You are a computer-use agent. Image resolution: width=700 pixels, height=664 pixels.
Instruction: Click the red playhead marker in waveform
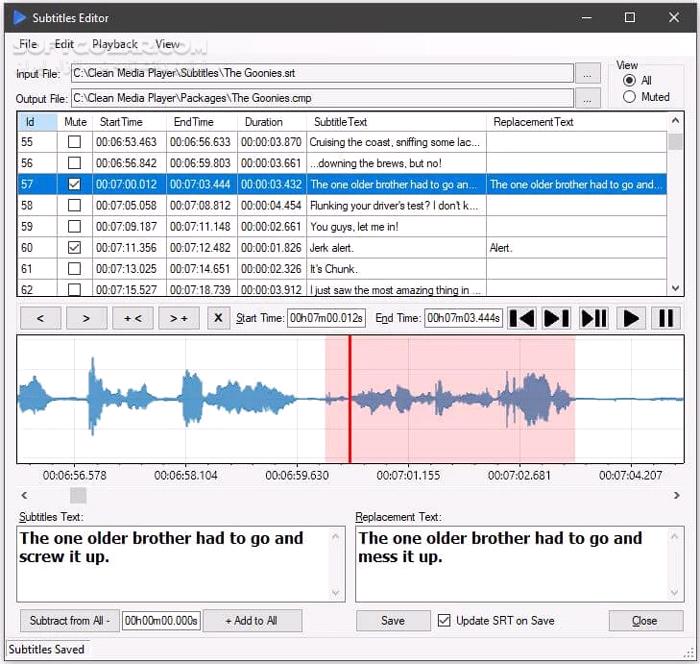tap(350, 400)
